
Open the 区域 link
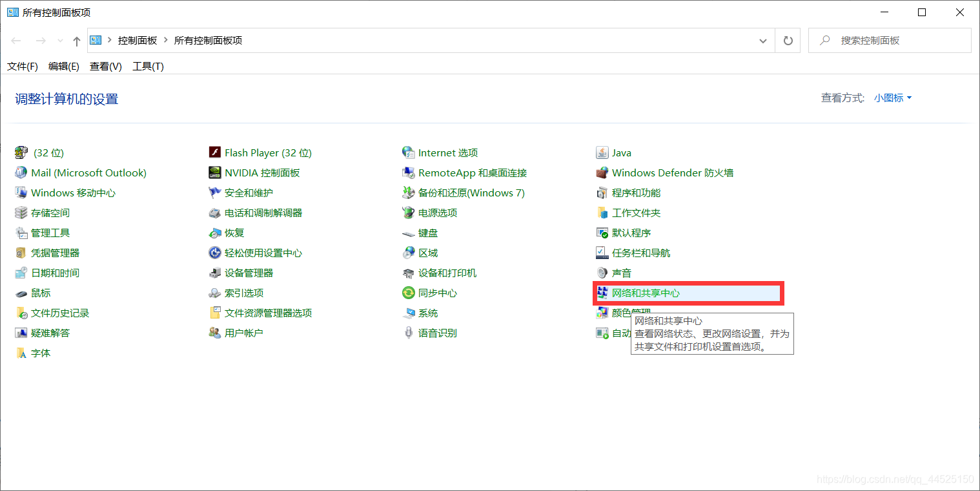(428, 253)
